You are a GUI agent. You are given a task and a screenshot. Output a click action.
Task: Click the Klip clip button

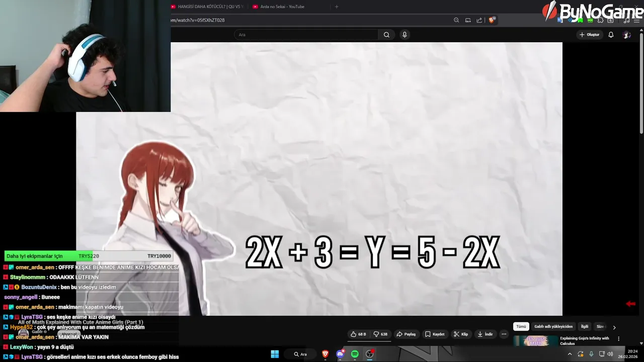click(461, 334)
